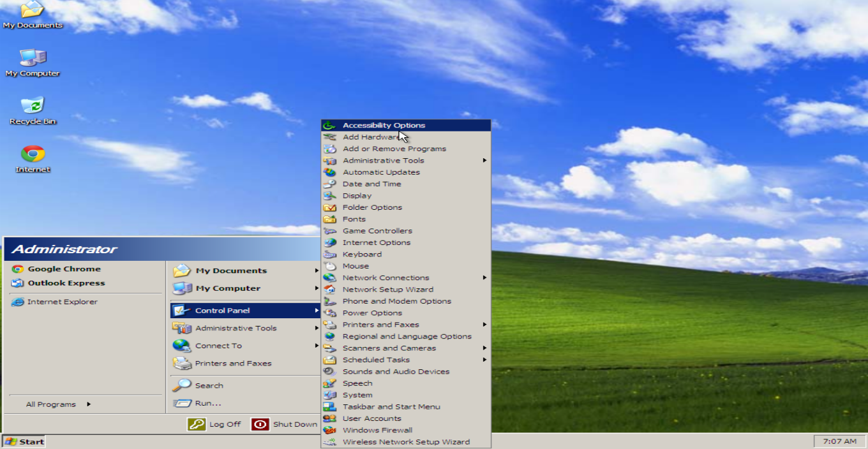Viewport: 868px width, 449px height.
Task: Click the Shut Down button label
Action: pyautogui.click(x=295, y=424)
